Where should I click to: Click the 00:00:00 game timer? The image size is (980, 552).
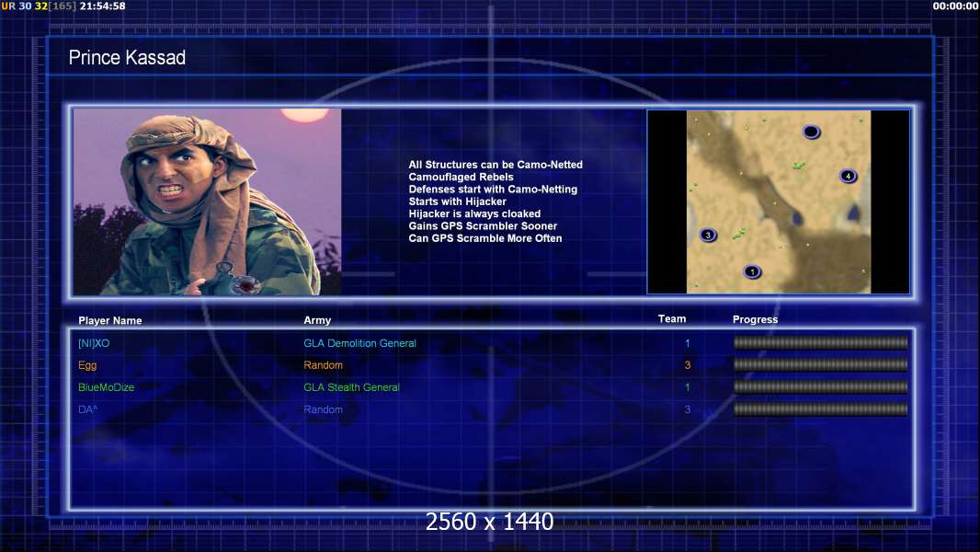(x=955, y=6)
